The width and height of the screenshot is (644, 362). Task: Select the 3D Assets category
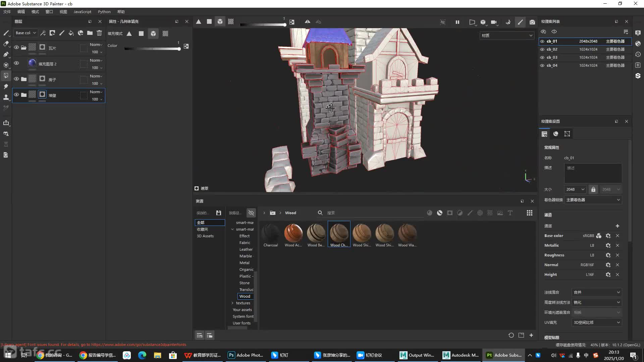pyautogui.click(x=205, y=236)
